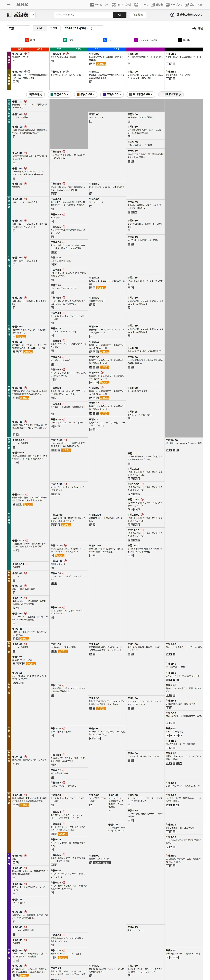This screenshot has width=210, height=980.
Task: Open the 2024年11月30日(土) date dropdown
Action: point(83,29)
